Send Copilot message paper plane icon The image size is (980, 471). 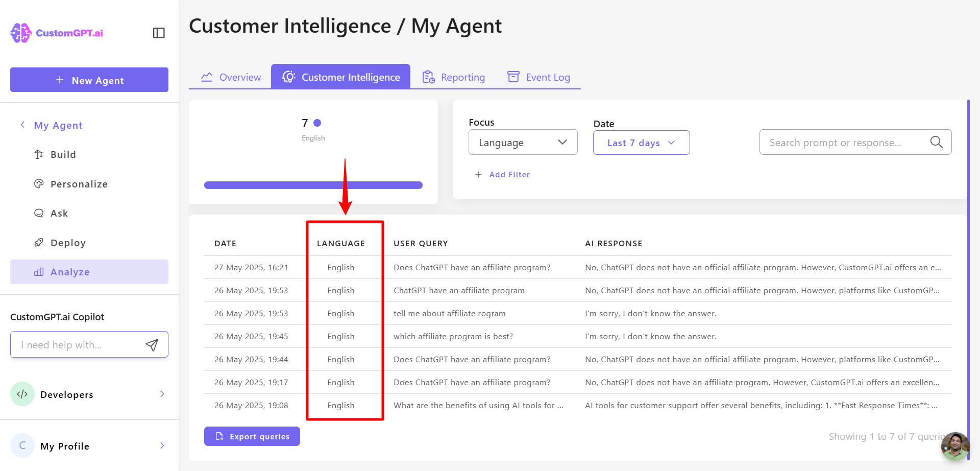click(x=152, y=345)
